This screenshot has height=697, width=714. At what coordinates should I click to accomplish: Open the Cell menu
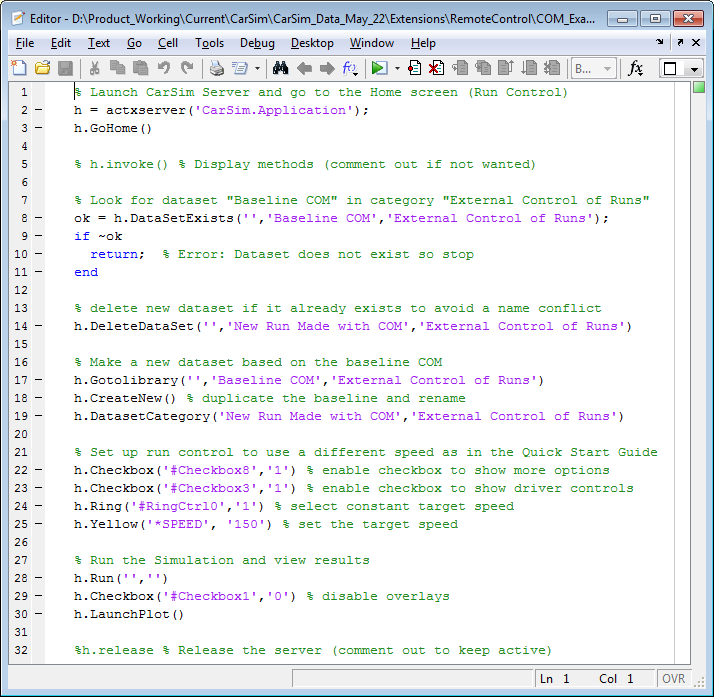168,43
